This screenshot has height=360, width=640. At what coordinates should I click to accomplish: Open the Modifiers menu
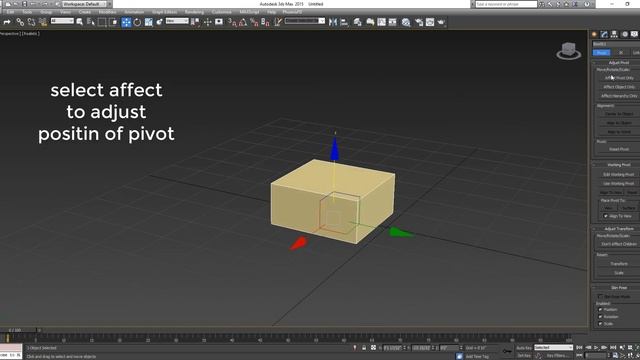[x=107, y=12]
